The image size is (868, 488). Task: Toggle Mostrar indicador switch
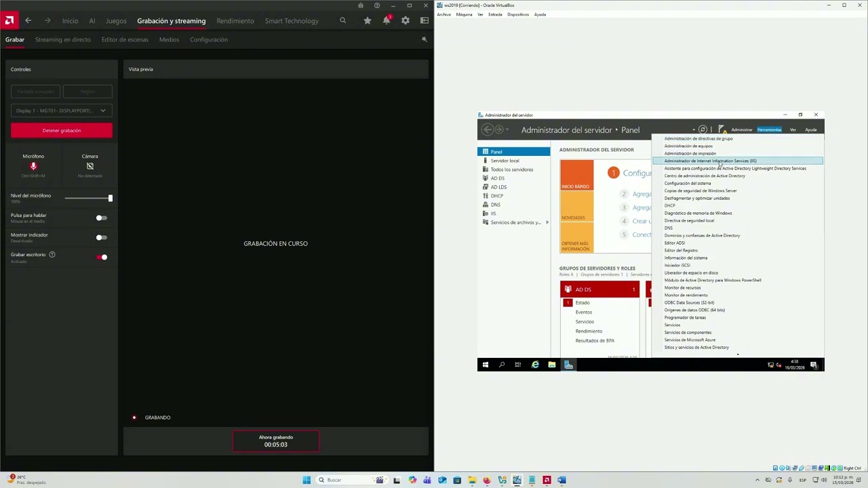click(101, 237)
